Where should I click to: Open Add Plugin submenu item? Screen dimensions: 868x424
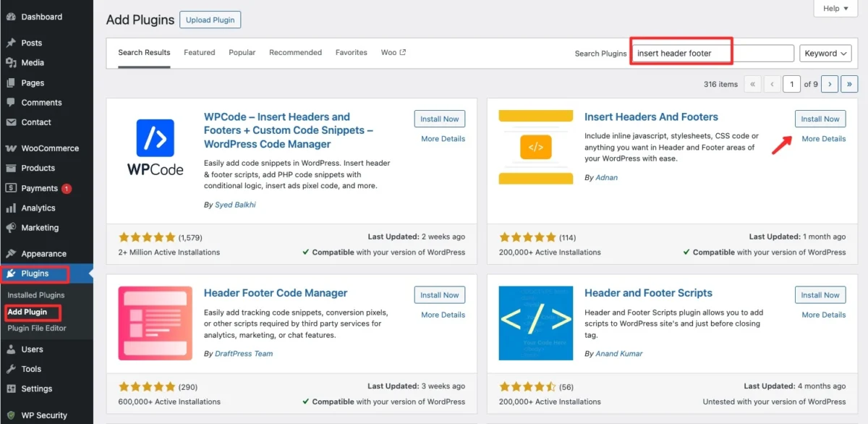tap(27, 312)
